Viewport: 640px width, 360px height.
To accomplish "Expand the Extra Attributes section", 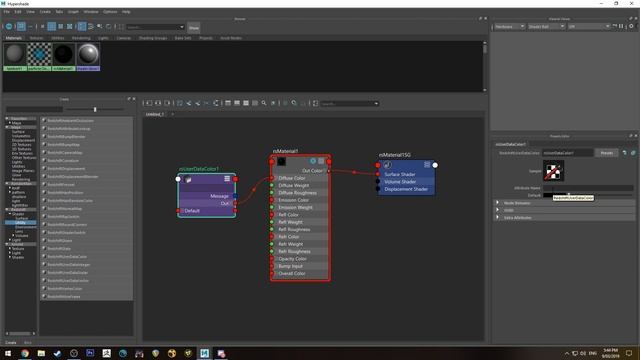I will pyautogui.click(x=498, y=217).
